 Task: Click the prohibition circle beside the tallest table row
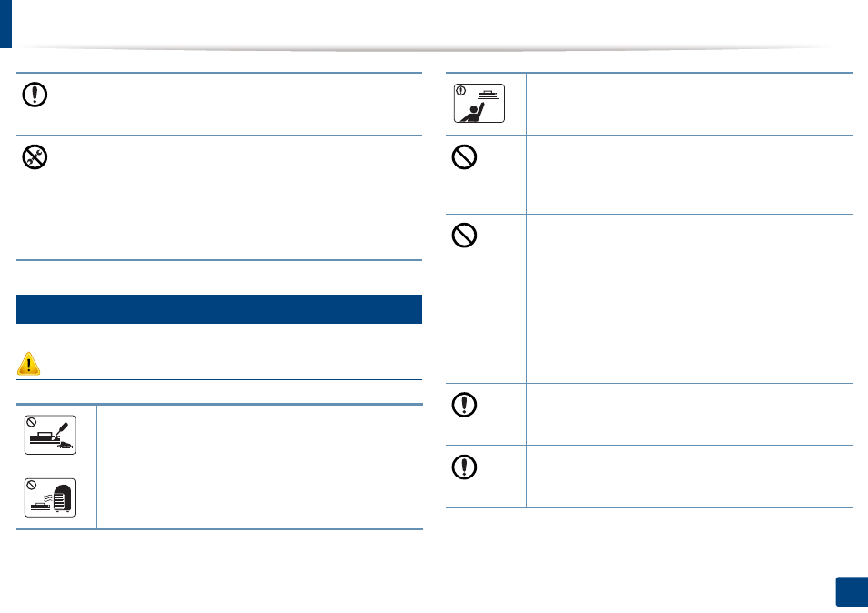tap(464, 236)
